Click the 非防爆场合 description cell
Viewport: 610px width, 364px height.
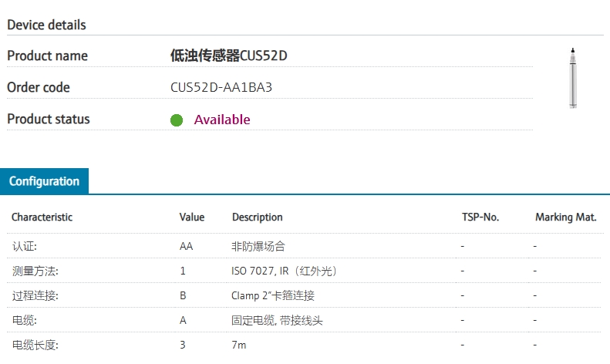point(258,247)
